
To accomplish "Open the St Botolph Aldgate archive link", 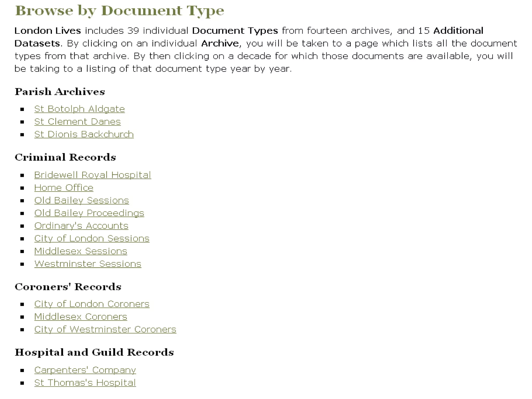I will [79, 109].
